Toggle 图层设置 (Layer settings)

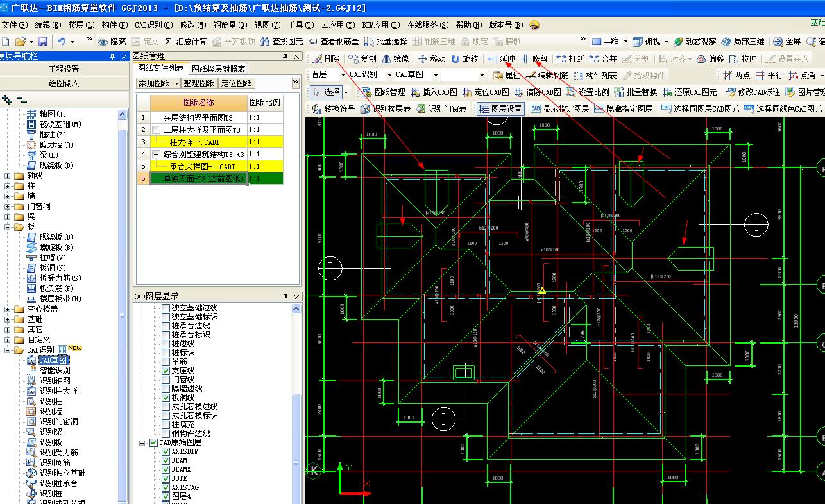click(x=500, y=108)
